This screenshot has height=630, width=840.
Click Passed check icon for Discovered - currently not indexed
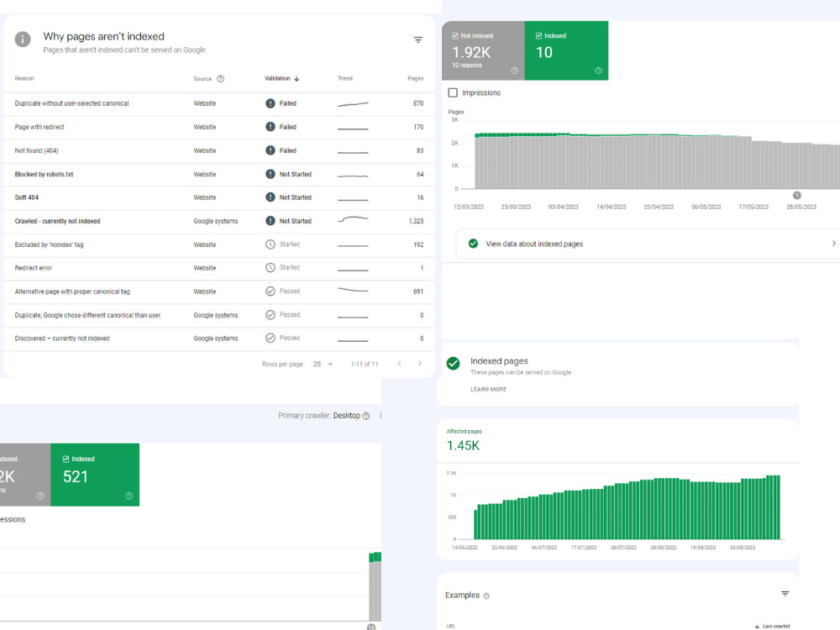coord(270,338)
